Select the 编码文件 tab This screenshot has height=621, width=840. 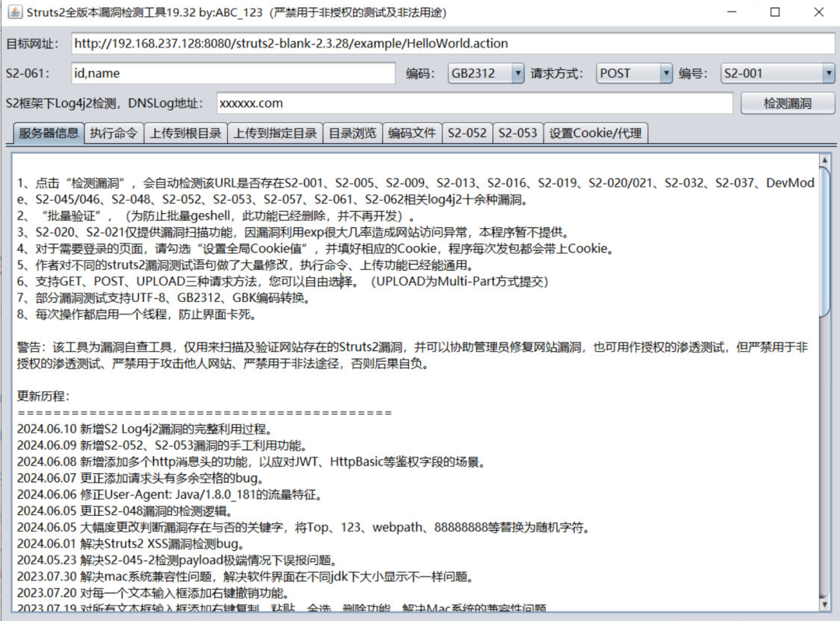412,133
